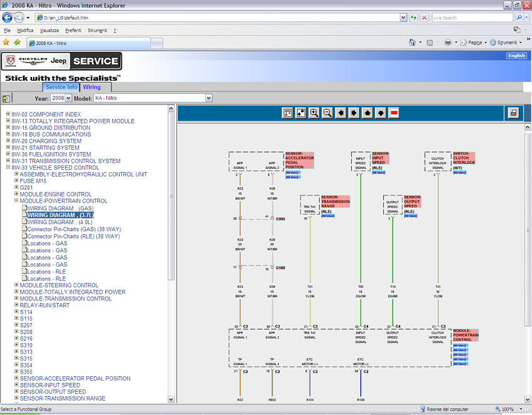Click the English language button

pyautogui.click(x=516, y=56)
